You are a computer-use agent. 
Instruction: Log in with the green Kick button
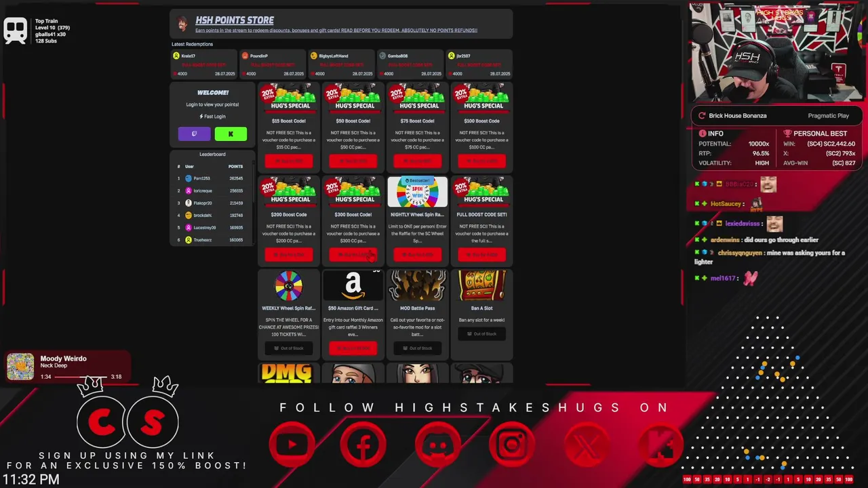tap(231, 134)
